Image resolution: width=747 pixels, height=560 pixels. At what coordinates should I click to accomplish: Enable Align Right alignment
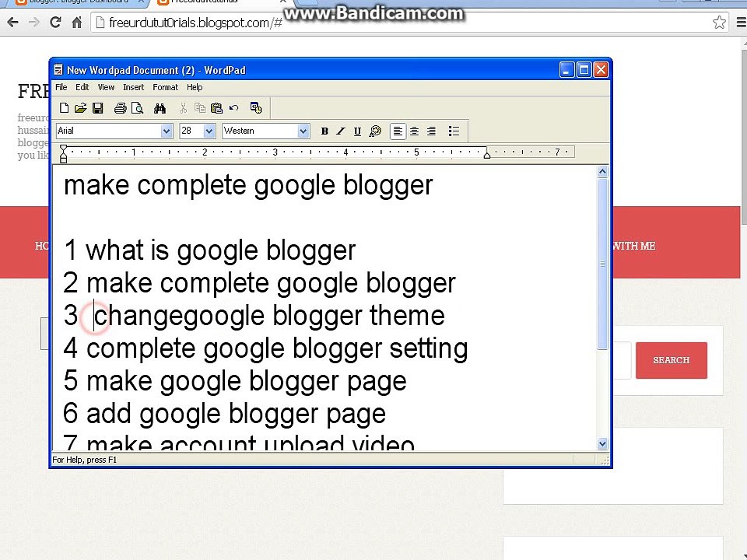(431, 131)
